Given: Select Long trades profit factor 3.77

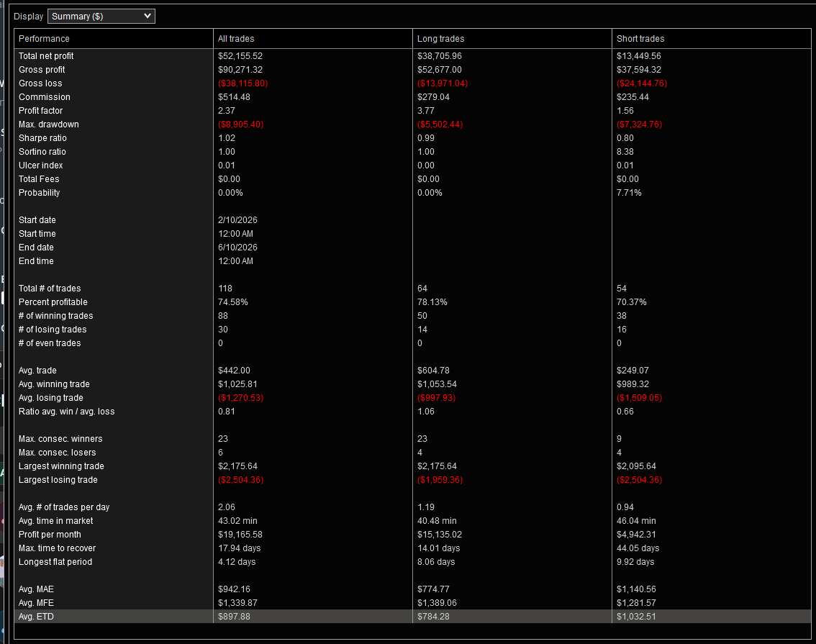Looking at the screenshot, I should pos(426,110).
